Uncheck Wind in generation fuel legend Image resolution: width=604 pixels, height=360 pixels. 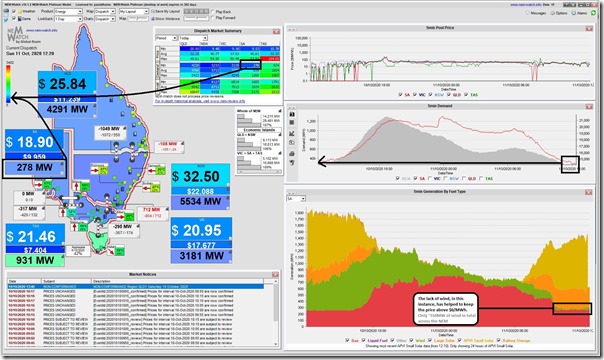412,340
